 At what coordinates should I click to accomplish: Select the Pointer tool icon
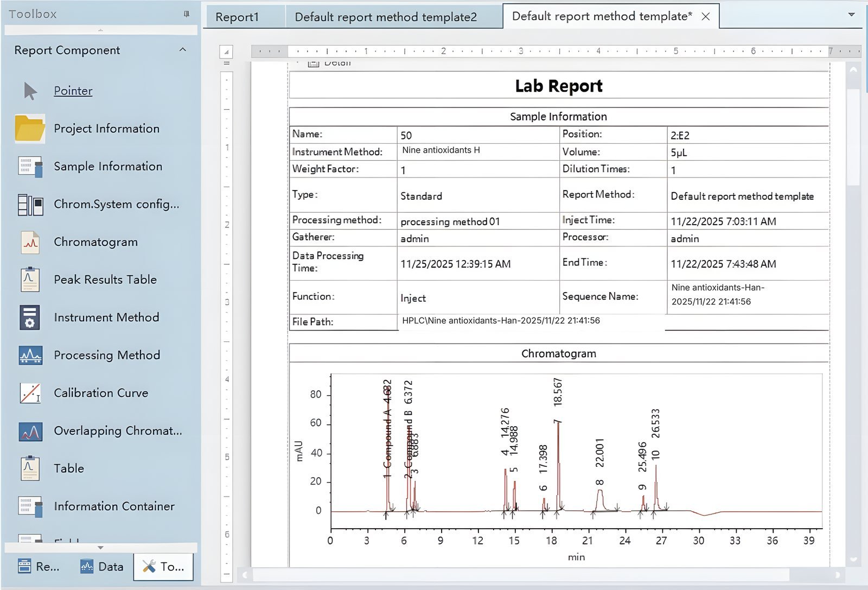pos(30,91)
